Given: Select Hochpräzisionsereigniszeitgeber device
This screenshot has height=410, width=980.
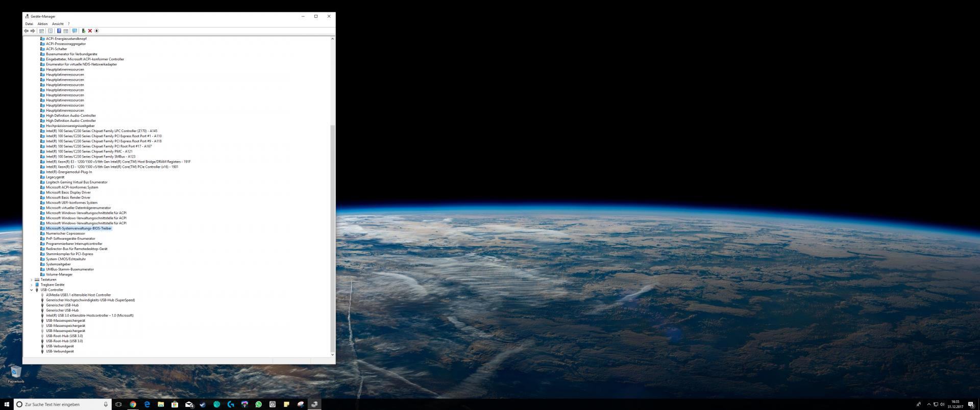Looking at the screenshot, I should (70, 126).
